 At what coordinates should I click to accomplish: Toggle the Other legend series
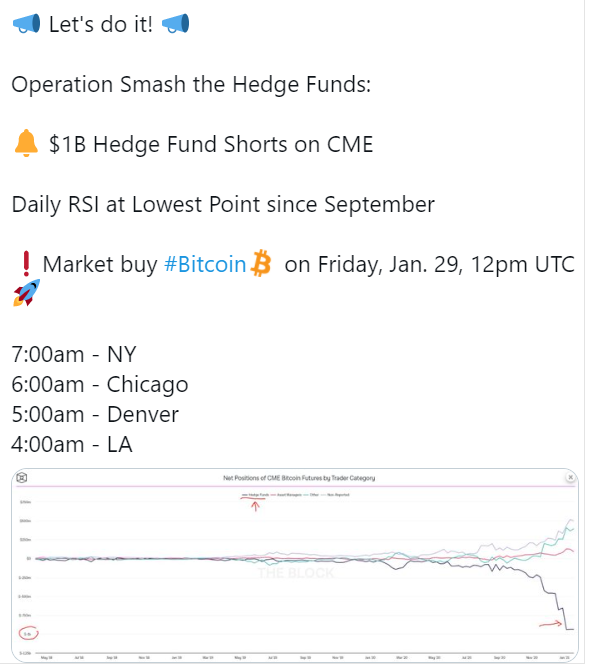click(311, 495)
